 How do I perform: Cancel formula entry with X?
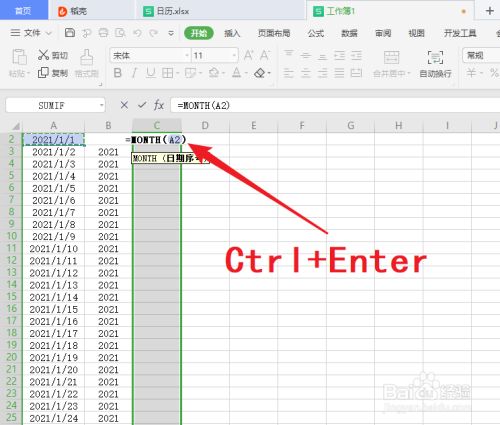(124, 105)
